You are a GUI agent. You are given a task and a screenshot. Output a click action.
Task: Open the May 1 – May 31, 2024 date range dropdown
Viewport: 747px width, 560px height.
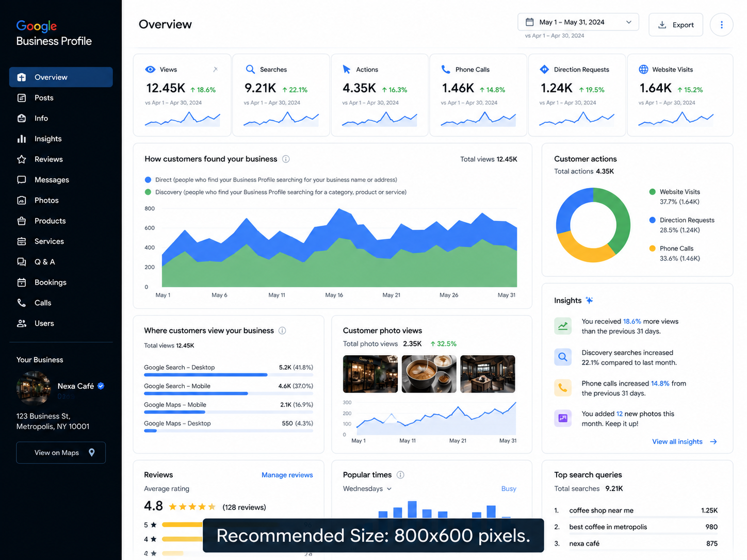tap(578, 22)
